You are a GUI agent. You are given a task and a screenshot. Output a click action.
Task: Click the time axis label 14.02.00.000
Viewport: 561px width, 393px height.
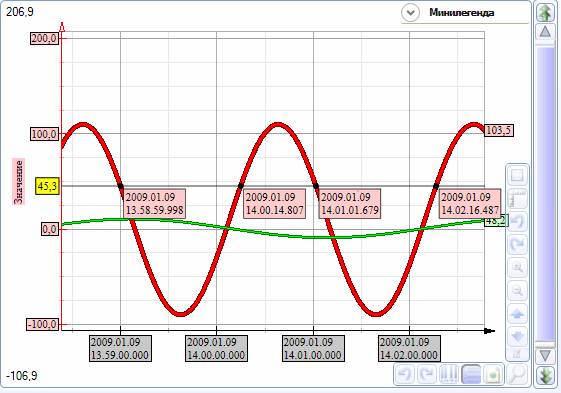(x=409, y=348)
